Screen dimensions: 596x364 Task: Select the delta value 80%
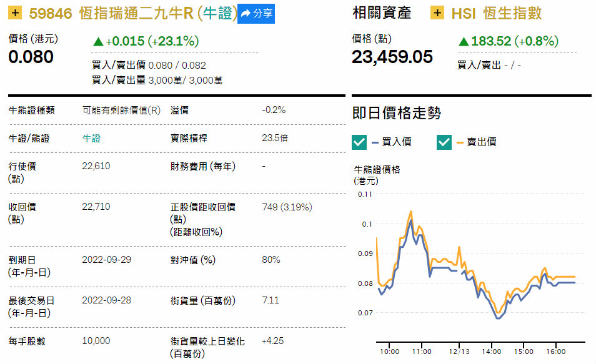271,260
